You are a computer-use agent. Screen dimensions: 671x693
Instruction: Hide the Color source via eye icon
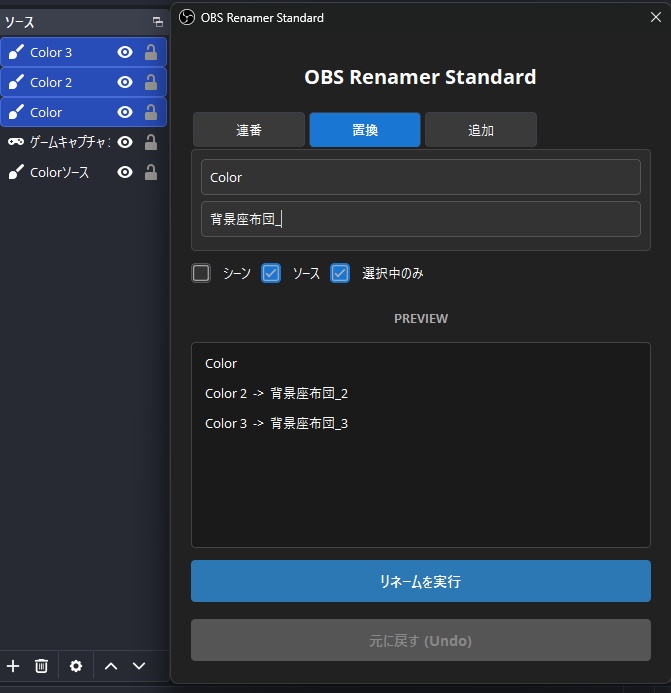click(125, 112)
